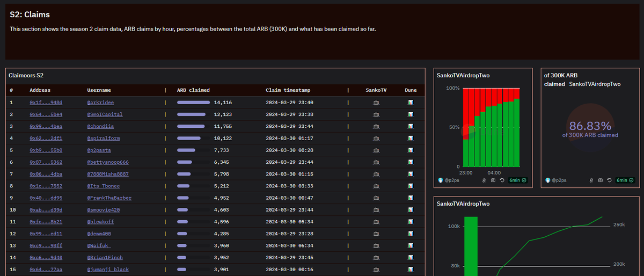Screen dimensions: 644x276
Task: Open the SankoTVAirdropTwo bar chart title
Action: tap(463, 76)
